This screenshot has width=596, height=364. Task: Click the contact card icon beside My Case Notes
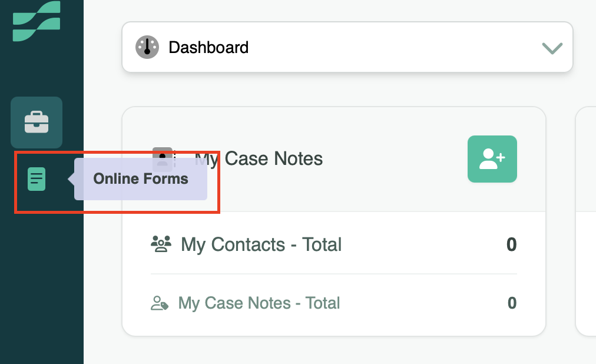click(x=162, y=158)
